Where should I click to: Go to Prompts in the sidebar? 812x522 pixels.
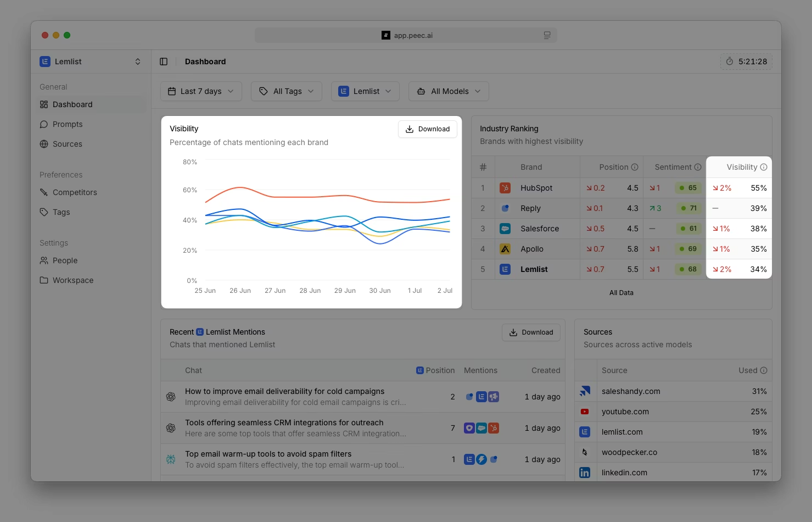(x=68, y=124)
